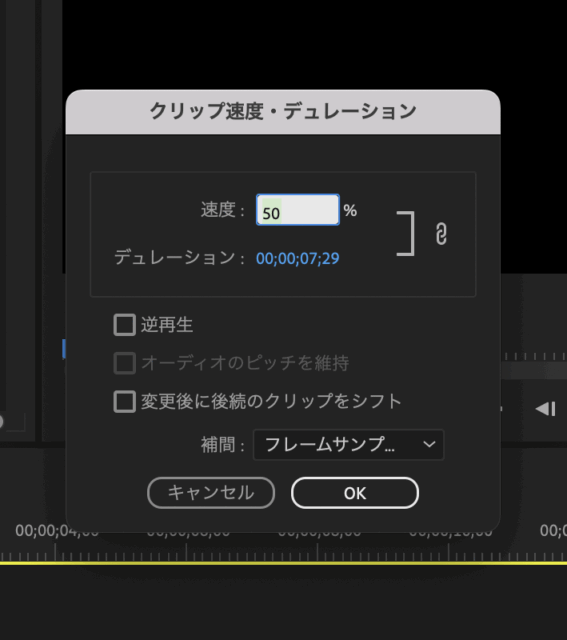The image size is (567, 640).
Task: Click the クリップ速度・デュレーション dialog title bar
Action: pyautogui.click(x=283, y=112)
